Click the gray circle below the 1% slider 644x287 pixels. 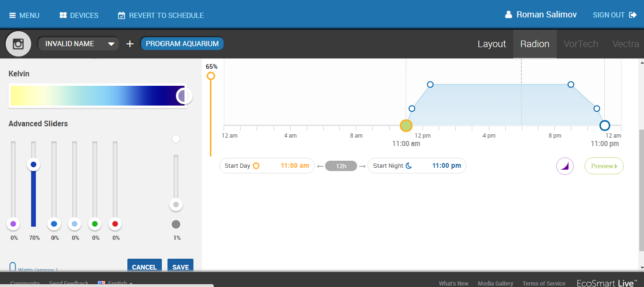click(176, 224)
